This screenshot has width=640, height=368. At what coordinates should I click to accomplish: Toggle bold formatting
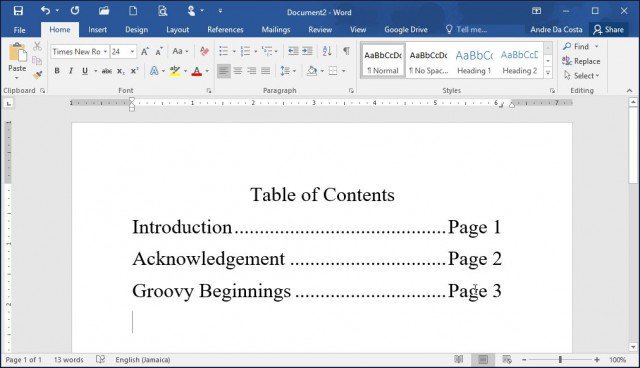[x=57, y=71]
